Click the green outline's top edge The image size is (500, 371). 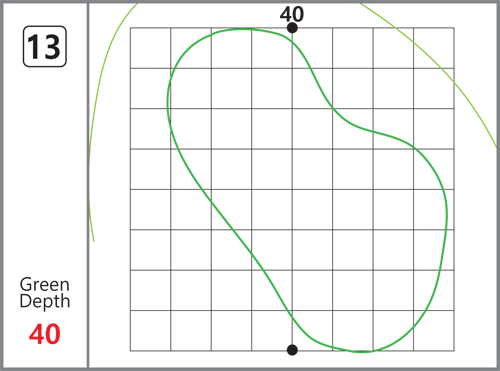coord(243,29)
